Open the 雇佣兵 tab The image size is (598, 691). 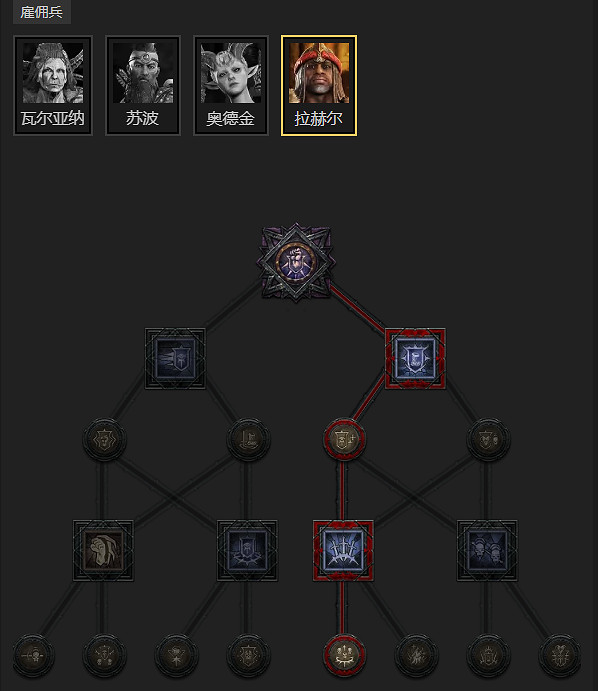pyautogui.click(x=41, y=12)
